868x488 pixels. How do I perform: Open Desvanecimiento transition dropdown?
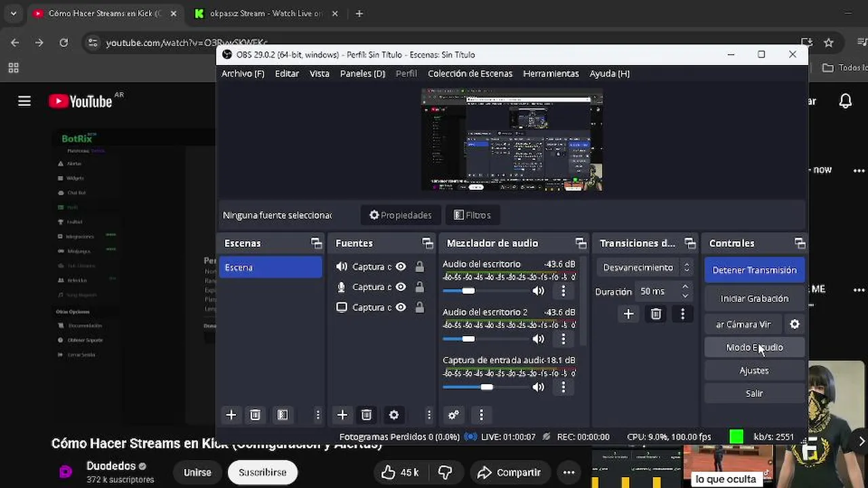(x=646, y=268)
